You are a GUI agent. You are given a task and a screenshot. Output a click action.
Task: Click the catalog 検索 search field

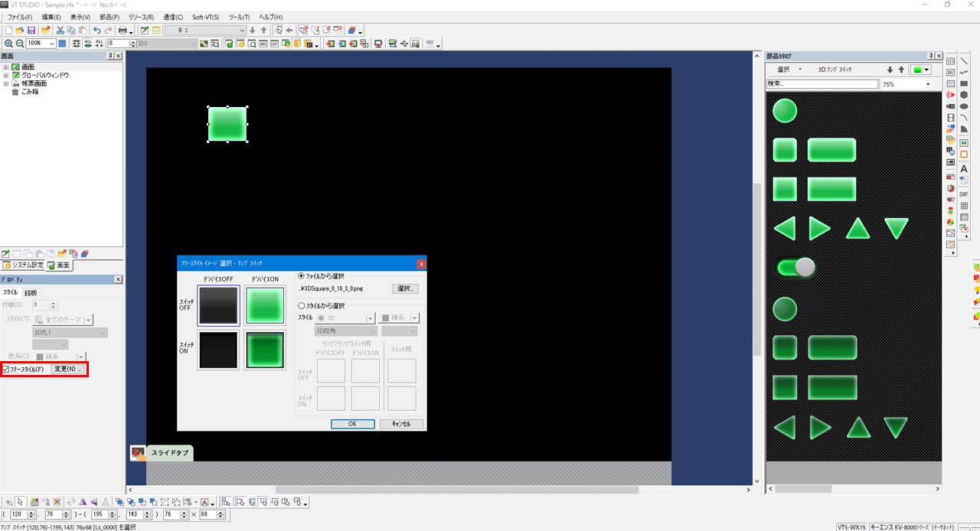click(822, 84)
